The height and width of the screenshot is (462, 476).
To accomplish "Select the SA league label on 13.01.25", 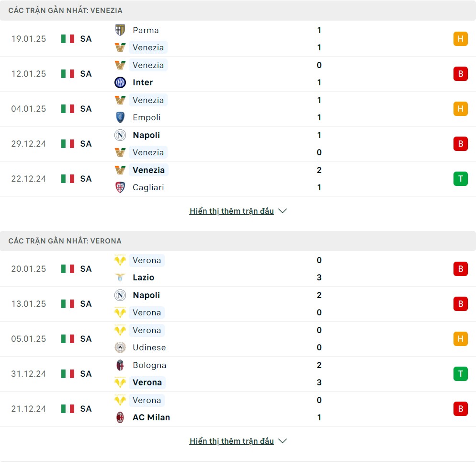I will point(86,304).
